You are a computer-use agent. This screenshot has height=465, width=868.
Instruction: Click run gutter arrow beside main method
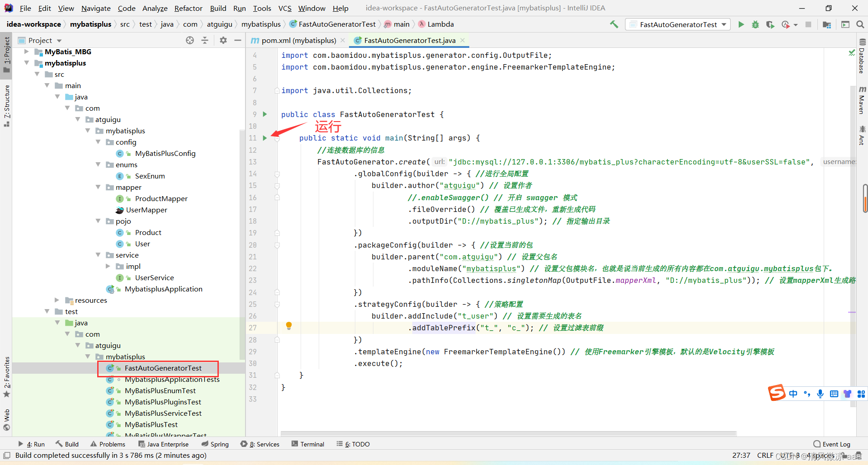tap(265, 138)
